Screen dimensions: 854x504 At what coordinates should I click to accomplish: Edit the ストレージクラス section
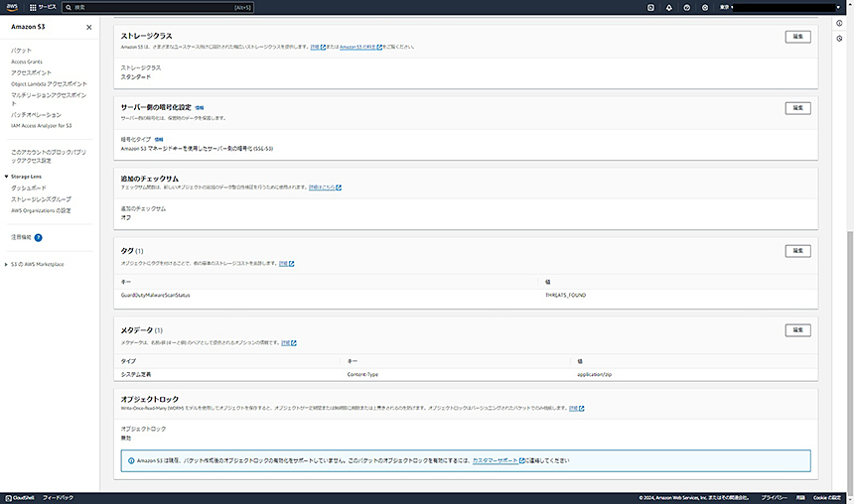point(798,37)
